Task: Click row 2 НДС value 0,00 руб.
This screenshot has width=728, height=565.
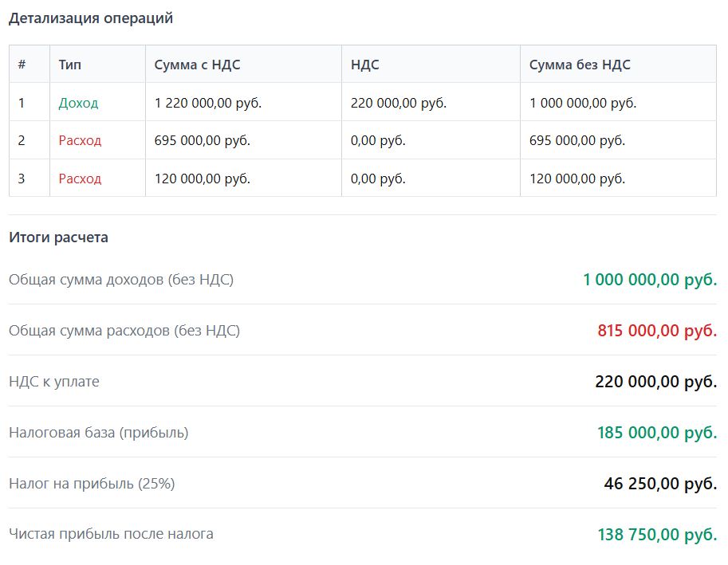Action: pos(378,140)
